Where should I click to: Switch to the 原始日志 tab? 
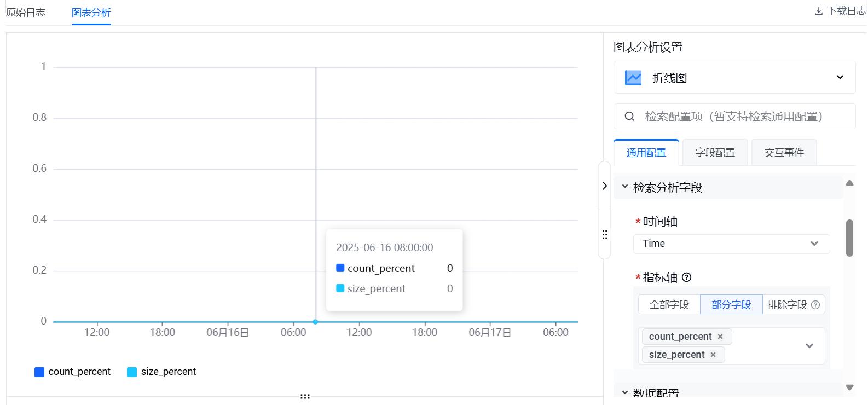(26, 12)
